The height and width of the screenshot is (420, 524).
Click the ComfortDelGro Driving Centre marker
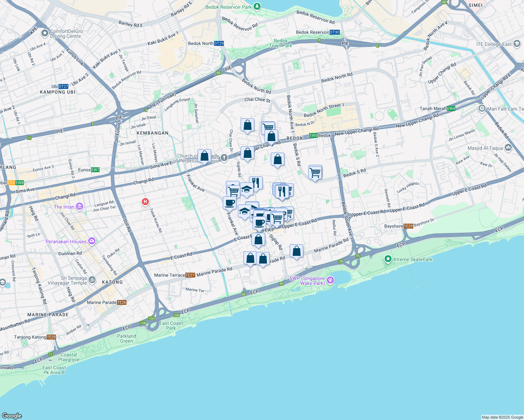44,33
